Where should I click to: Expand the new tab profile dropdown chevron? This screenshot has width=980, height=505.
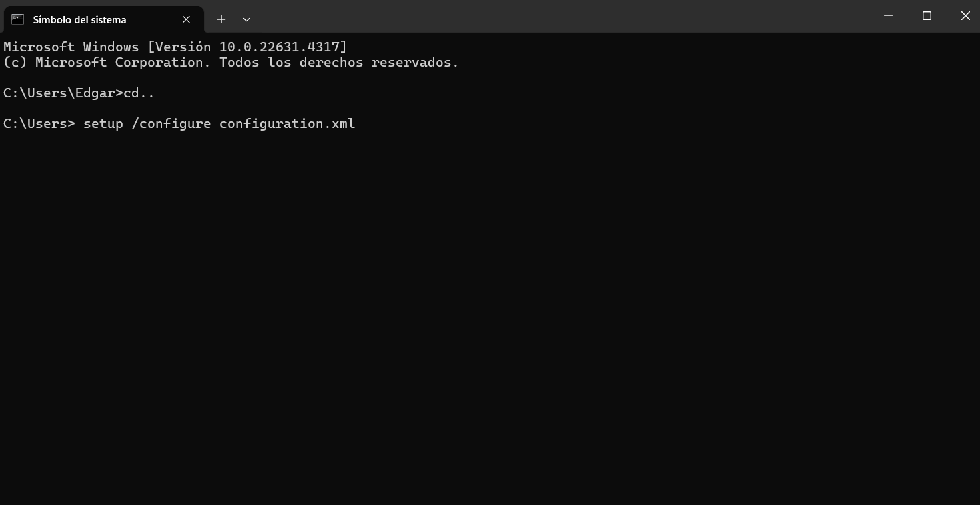[246, 19]
